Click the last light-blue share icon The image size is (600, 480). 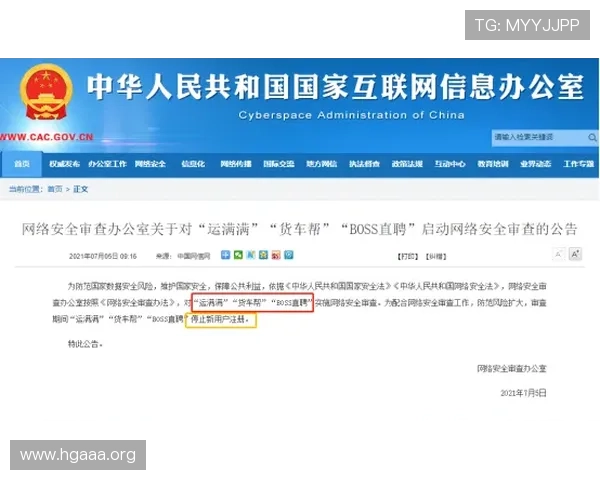(x=289, y=255)
